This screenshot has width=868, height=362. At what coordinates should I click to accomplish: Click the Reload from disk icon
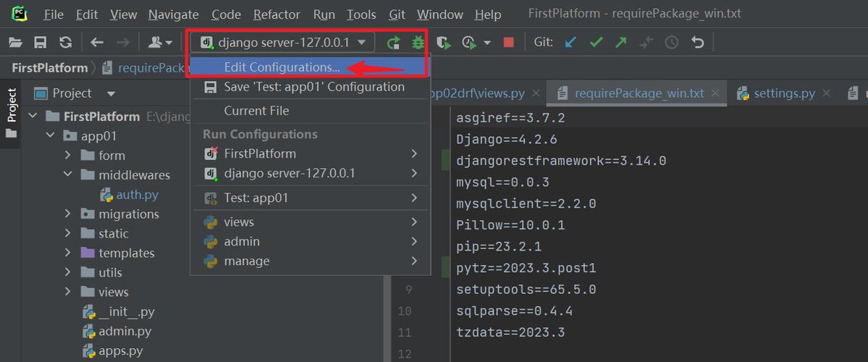[x=66, y=43]
